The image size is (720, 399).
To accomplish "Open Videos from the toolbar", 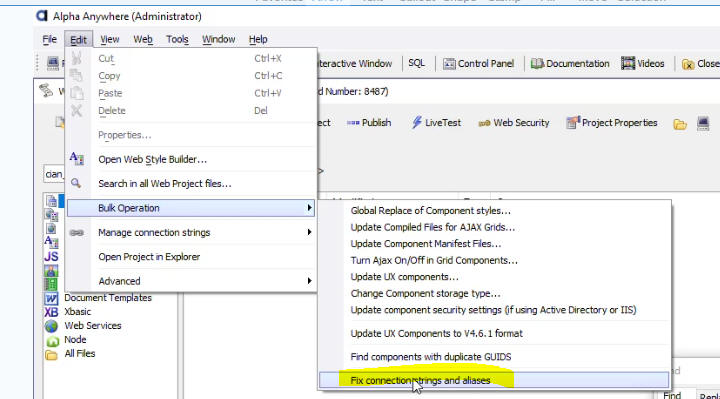I will point(642,64).
